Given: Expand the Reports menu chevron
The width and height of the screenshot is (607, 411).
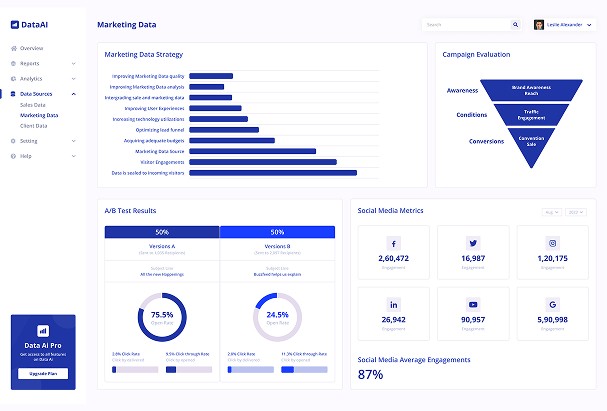Looking at the screenshot, I should 73,63.
